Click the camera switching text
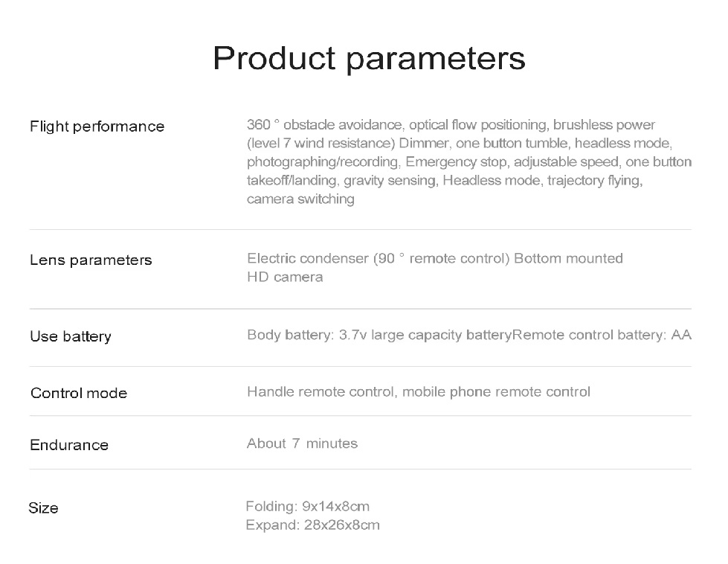Viewport: 728px width, 564px height. point(301,199)
